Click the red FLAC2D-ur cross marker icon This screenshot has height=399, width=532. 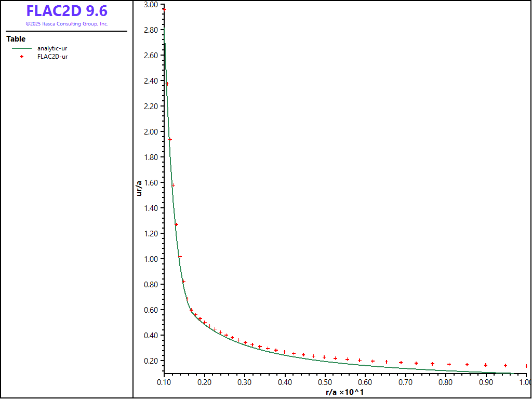tap(21, 57)
